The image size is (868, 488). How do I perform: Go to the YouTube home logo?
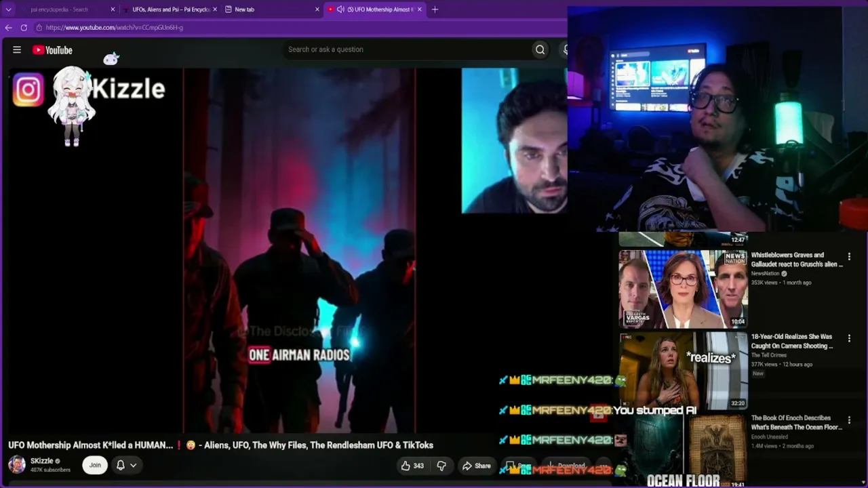tap(52, 50)
